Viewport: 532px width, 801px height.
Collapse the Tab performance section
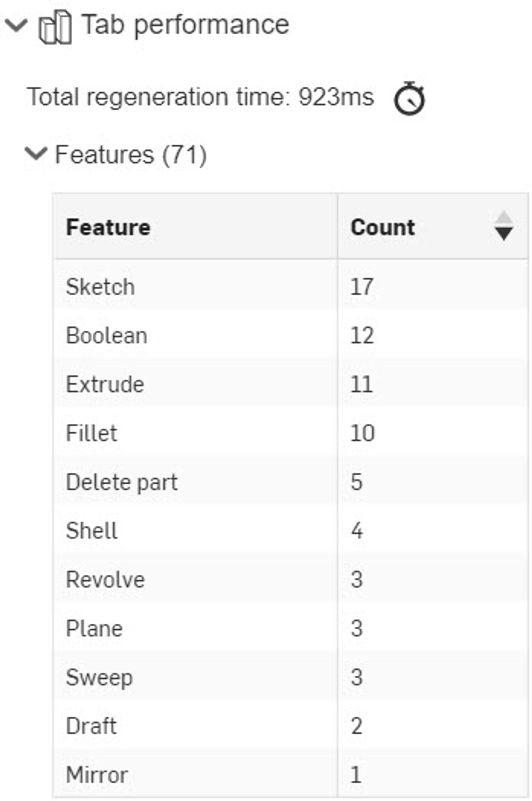click(16, 25)
